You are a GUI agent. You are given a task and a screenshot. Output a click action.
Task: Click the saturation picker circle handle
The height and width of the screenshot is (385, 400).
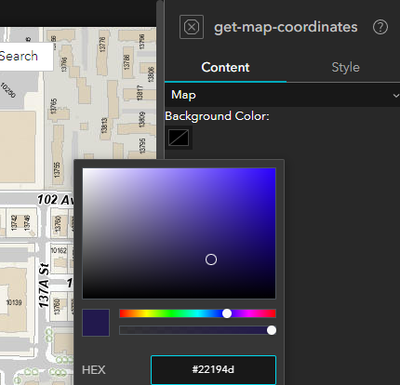[211, 259]
